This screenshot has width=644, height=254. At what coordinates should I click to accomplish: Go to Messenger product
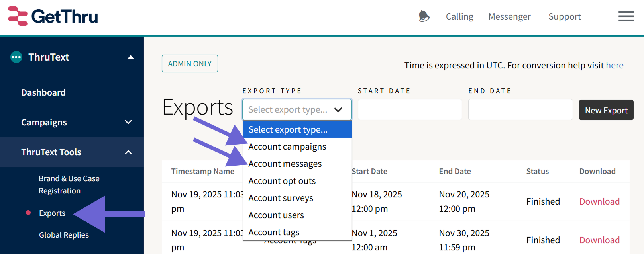tap(509, 16)
